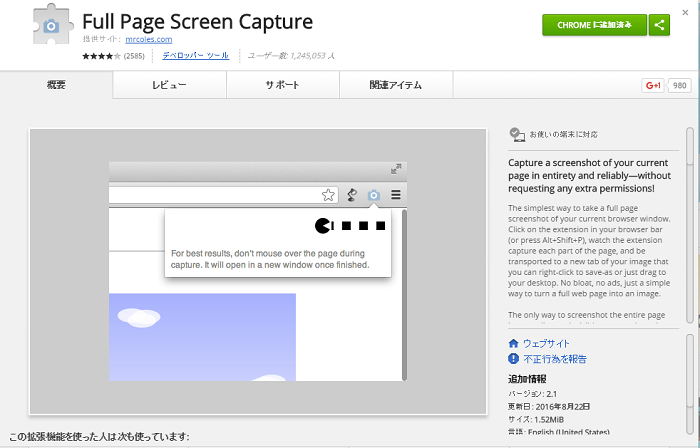Click the (2585) review count
The image size is (700, 448).
tap(134, 56)
